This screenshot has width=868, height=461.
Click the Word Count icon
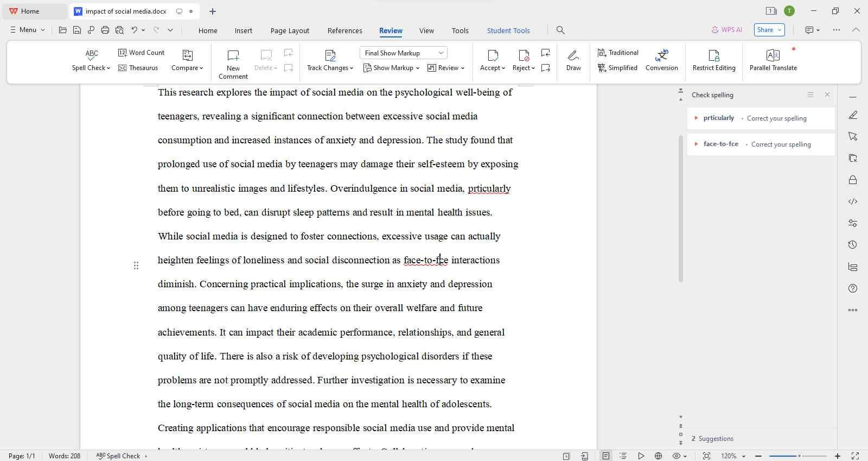[123, 53]
